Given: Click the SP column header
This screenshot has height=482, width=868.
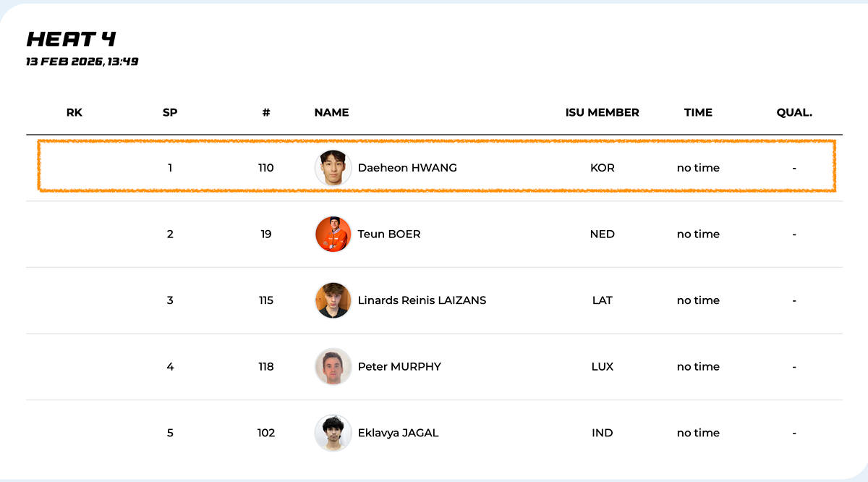Looking at the screenshot, I should [x=170, y=112].
